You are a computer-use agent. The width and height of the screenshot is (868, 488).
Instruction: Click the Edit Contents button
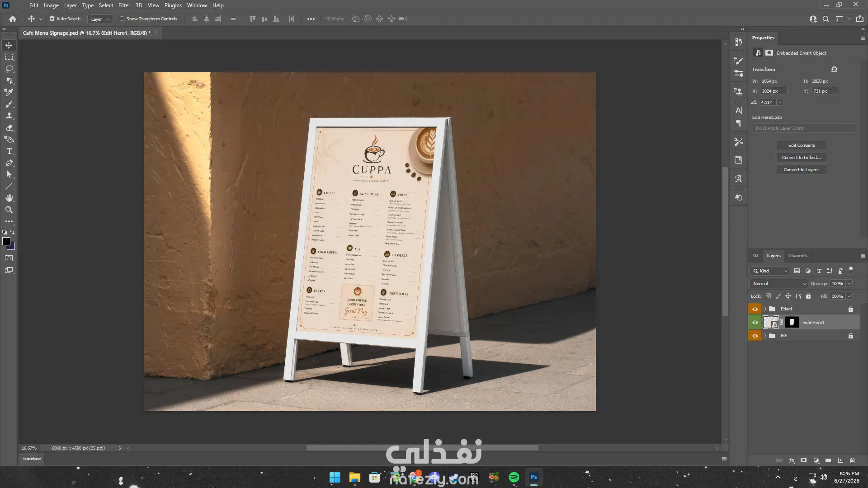802,145
